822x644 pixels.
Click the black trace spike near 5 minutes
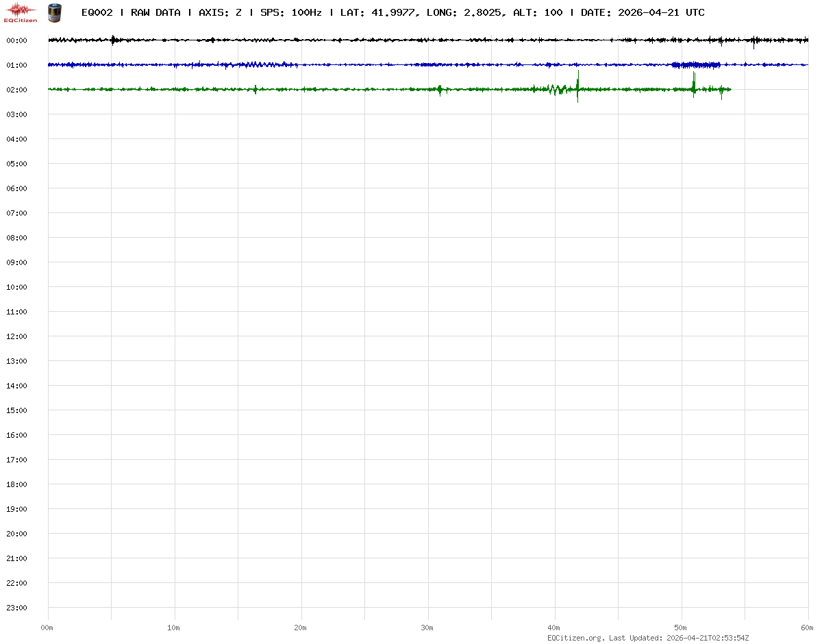(x=112, y=40)
